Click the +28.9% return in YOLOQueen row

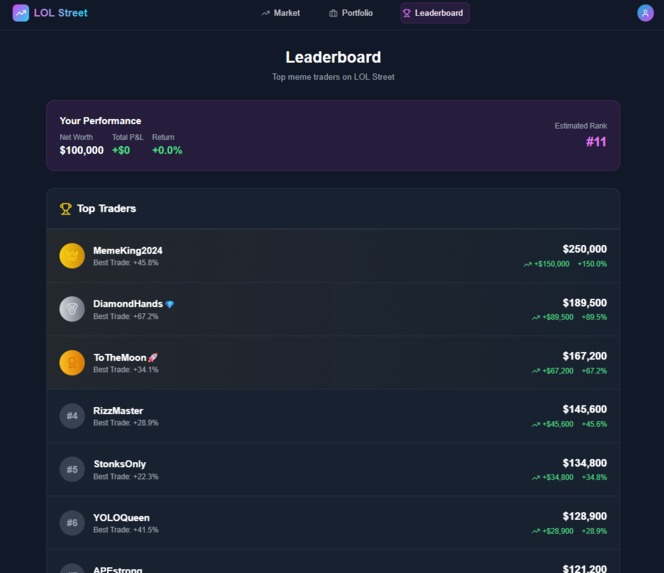pos(594,531)
